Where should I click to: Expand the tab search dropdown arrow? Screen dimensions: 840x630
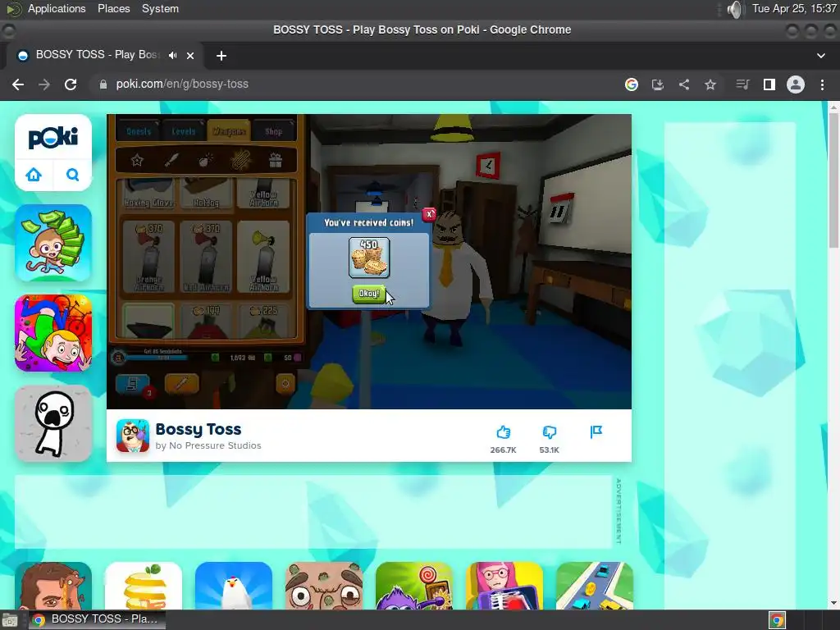(x=820, y=55)
